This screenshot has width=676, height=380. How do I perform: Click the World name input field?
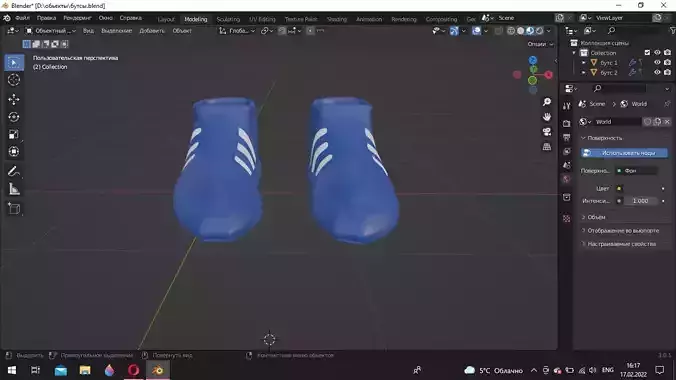click(618, 122)
